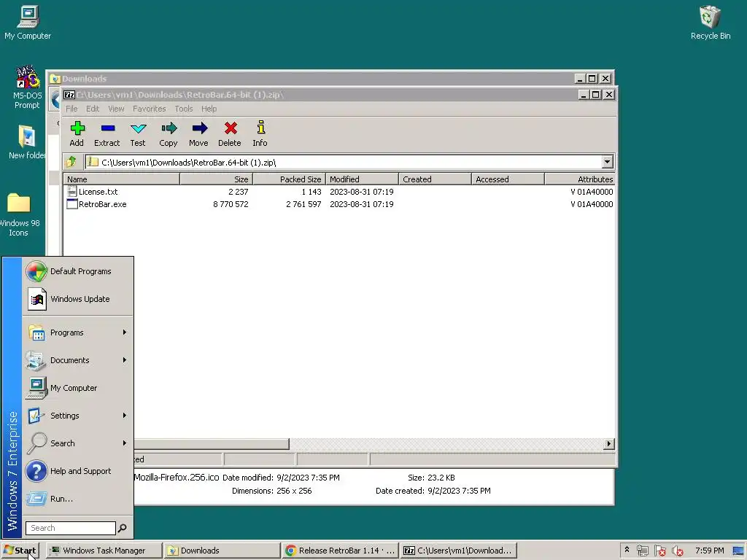Open Help and Support
This screenshot has width=747, height=560.
tap(77, 471)
